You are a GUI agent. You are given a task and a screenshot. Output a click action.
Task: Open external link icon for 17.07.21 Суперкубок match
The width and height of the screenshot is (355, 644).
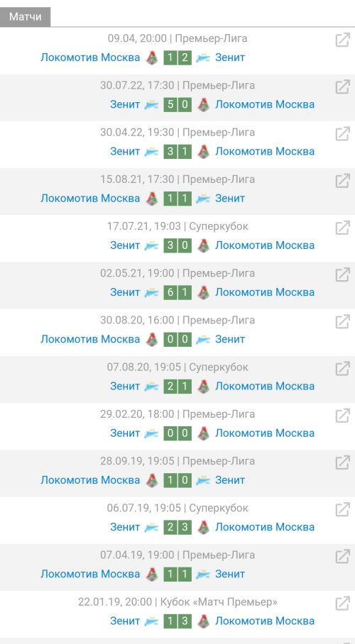[342, 228]
